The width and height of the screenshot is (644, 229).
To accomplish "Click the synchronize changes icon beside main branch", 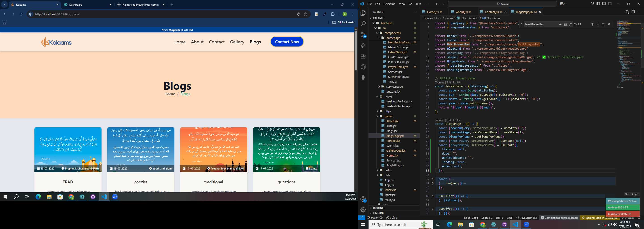I will pyautogui.click(x=381, y=218).
